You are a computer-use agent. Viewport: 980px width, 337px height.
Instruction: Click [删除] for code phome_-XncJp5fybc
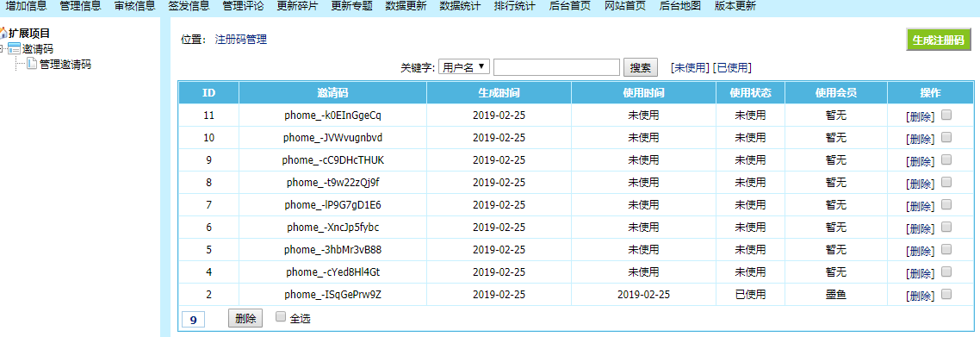tap(921, 228)
